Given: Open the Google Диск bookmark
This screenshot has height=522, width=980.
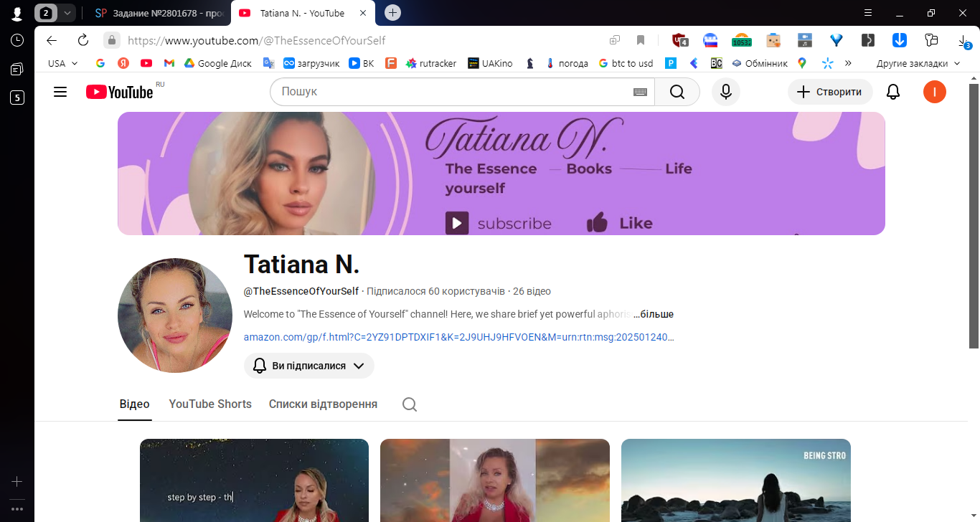Looking at the screenshot, I should 218,63.
